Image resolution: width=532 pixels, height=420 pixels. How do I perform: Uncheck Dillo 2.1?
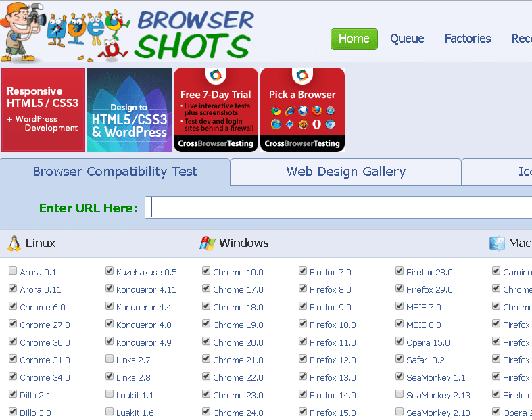click(x=13, y=394)
